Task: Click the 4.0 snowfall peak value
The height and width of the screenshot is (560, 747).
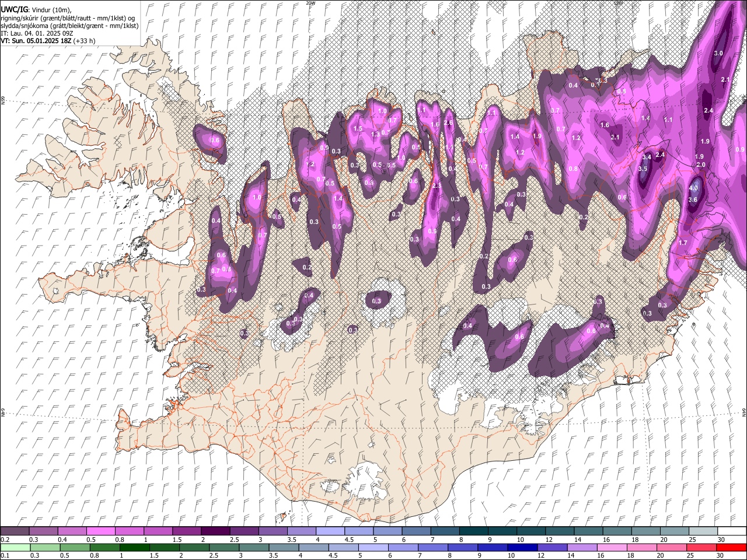Action: click(693, 188)
